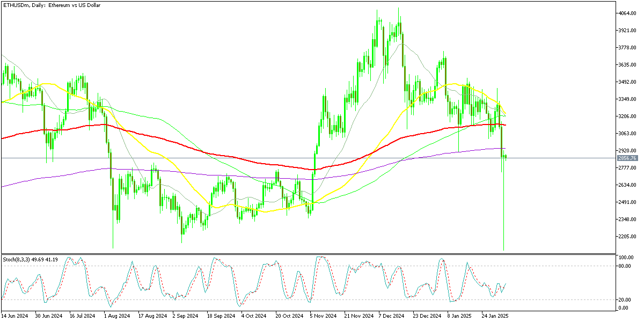The height and width of the screenshot is (322, 644).
Task: Click the 2777.00 price axis label
Action: point(627,168)
